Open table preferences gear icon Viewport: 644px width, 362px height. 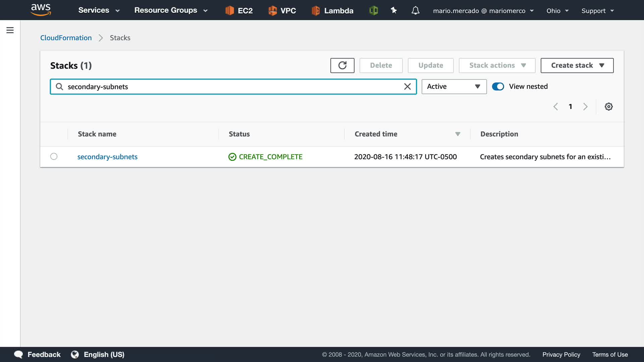tap(608, 107)
